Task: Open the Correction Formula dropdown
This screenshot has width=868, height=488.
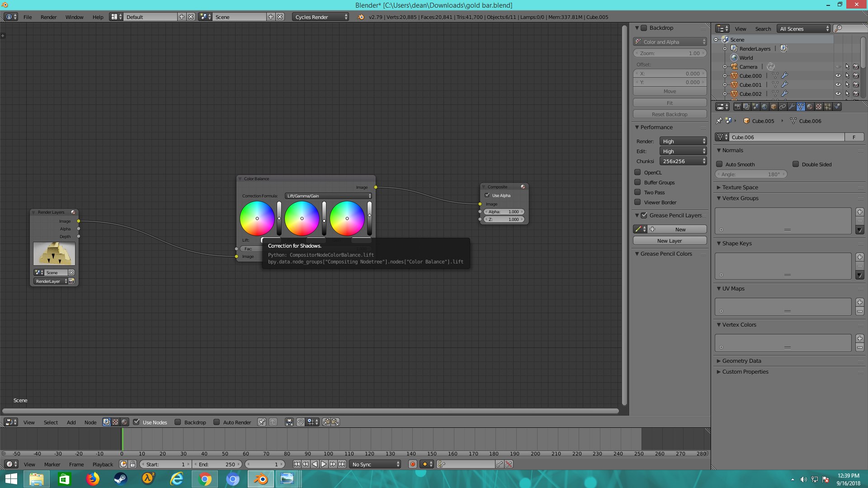Action: (329, 196)
